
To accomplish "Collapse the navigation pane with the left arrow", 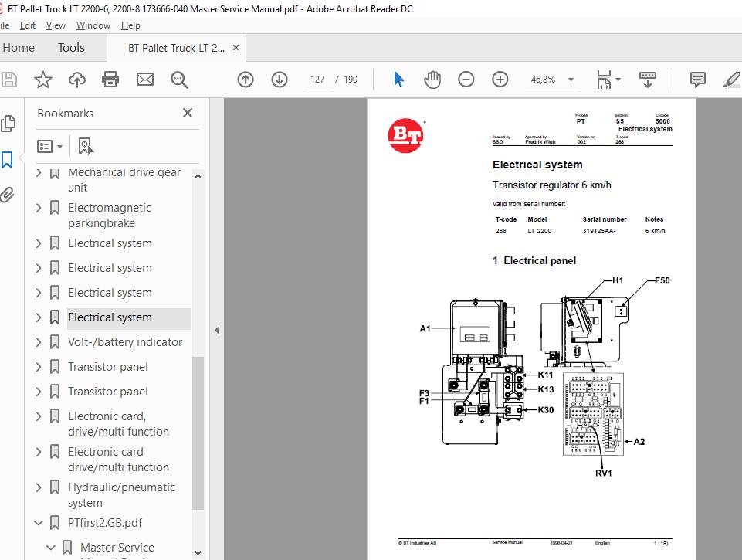I will (x=217, y=330).
